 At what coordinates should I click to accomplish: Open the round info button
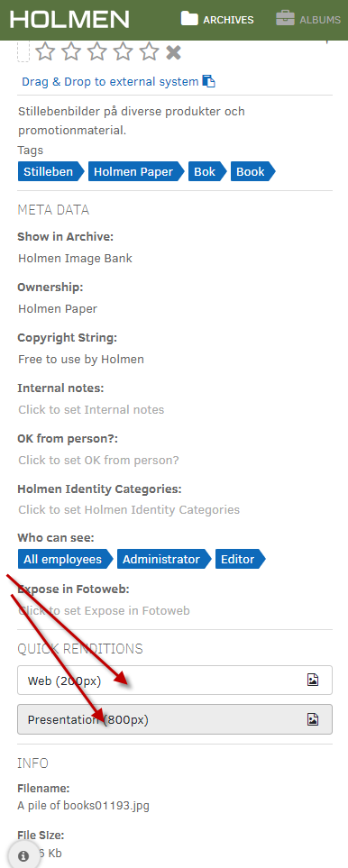pos(23,855)
